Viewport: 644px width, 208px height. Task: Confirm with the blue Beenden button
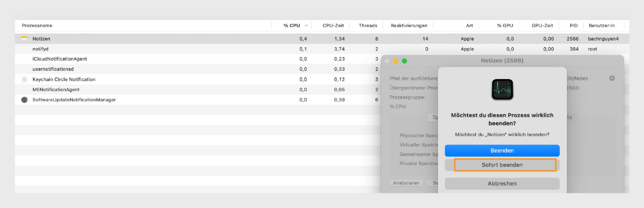[502, 151]
